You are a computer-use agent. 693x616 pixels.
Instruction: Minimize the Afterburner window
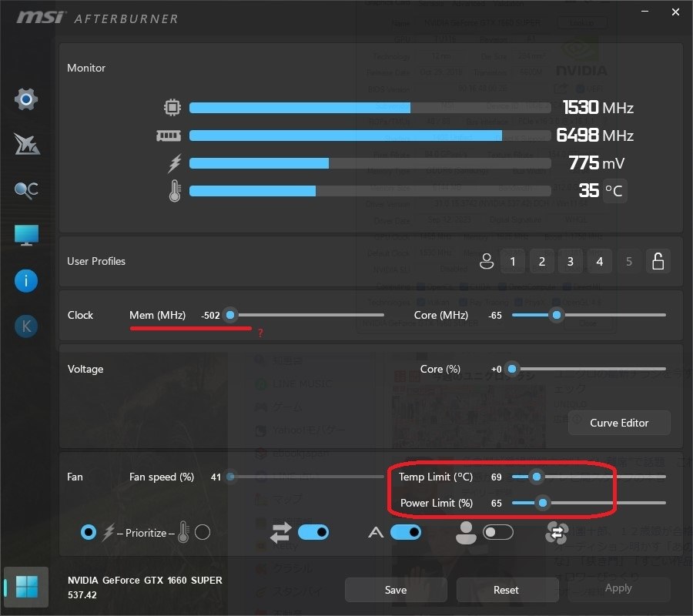coord(644,11)
